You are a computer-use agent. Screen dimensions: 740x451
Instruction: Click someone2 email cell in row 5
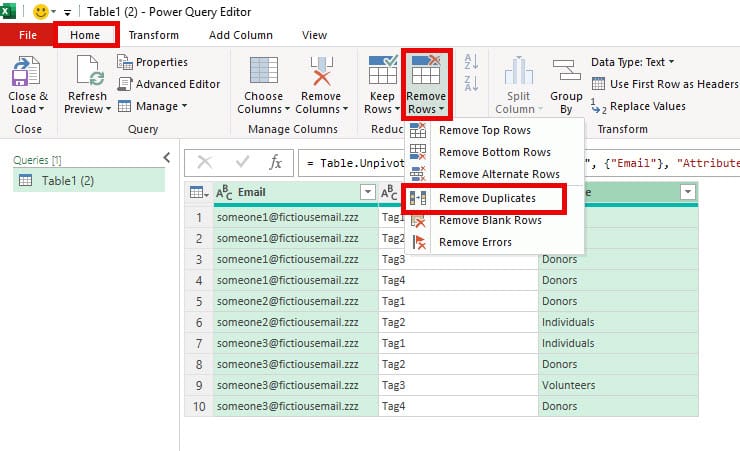pyautogui.click(x=295, y=301)
